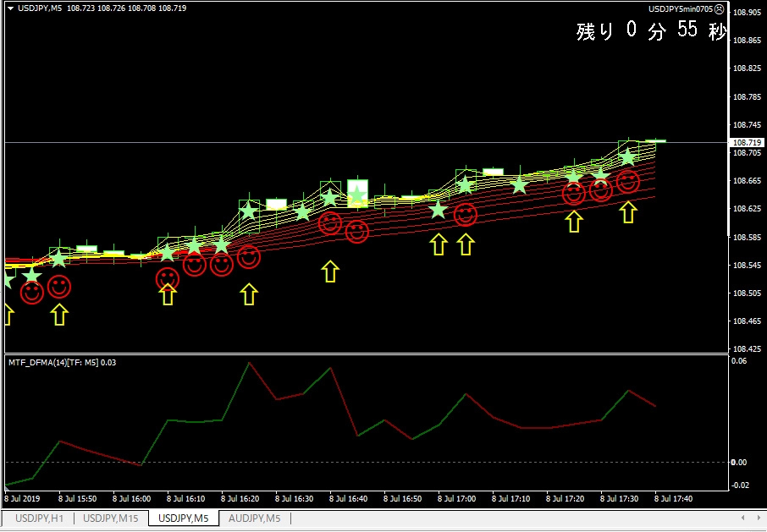Click the expert advisor face icon

[x=719, y=8]
